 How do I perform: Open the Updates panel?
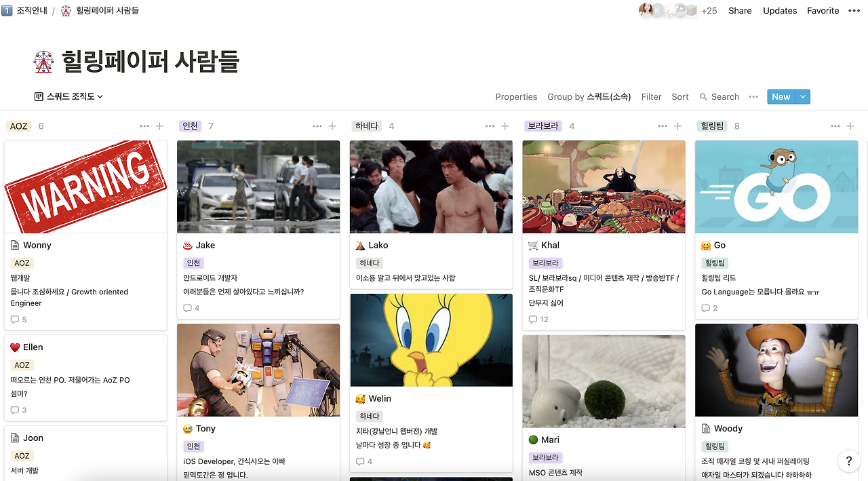[780, 10]
